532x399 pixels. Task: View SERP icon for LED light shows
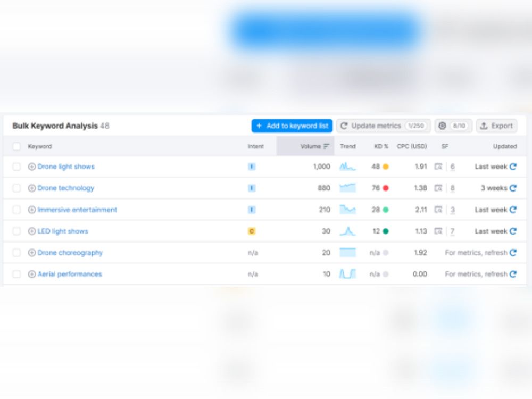(438, 231)
